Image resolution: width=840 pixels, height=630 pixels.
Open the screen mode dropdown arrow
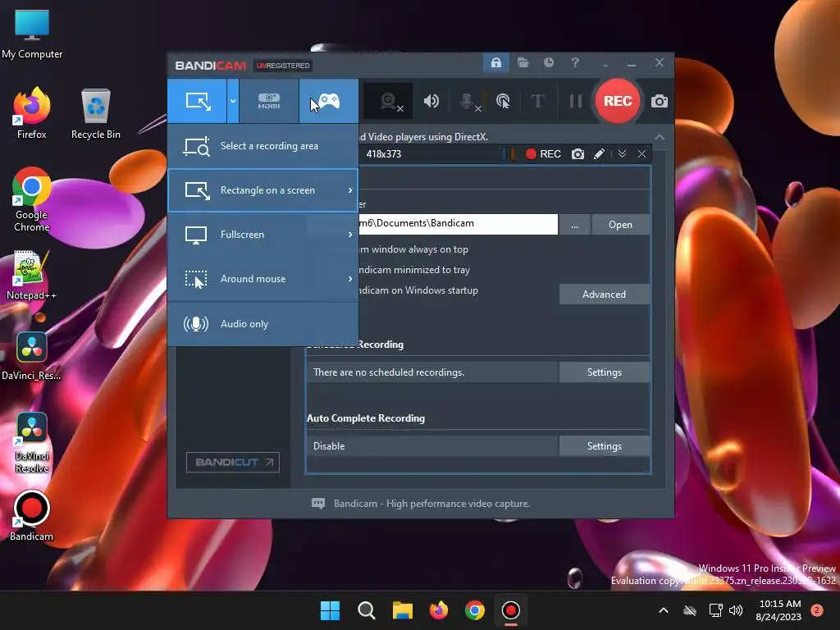click(232, 101)
